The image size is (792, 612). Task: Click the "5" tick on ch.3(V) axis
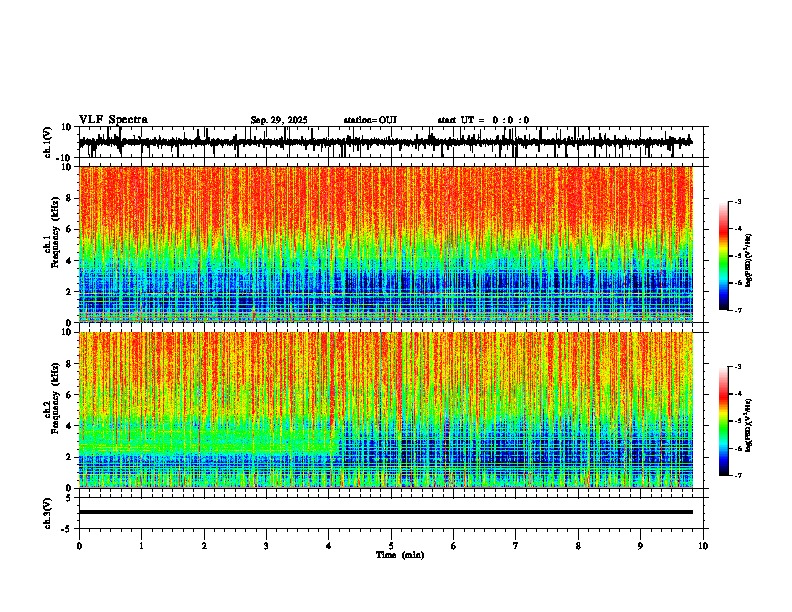coord(69,497)
